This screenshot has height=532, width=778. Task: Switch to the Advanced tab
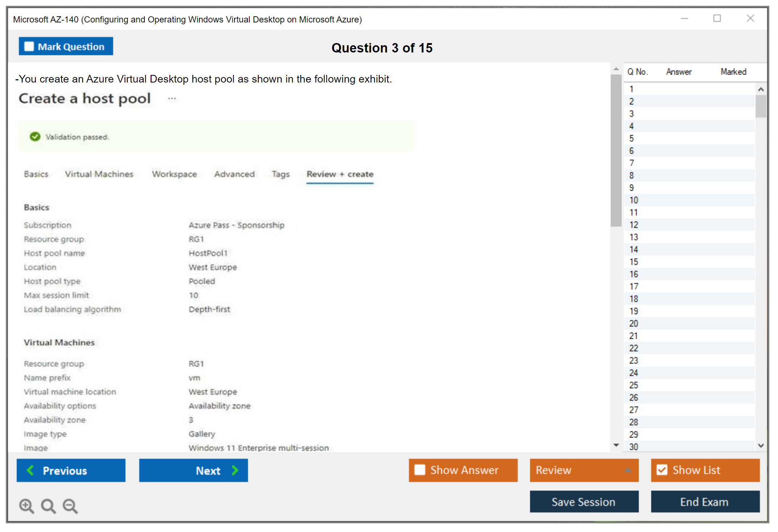coord(234,174)
